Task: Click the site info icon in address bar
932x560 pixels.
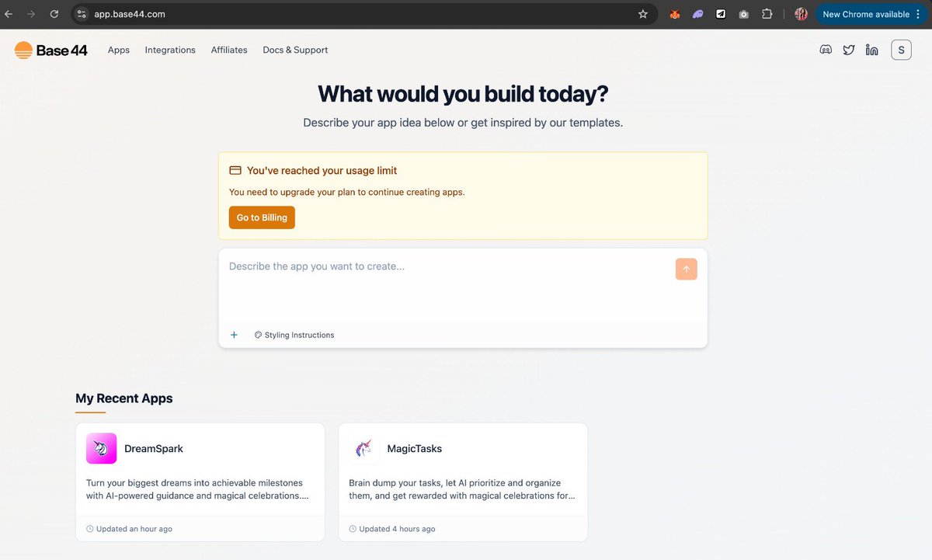Action: [82, 14]
